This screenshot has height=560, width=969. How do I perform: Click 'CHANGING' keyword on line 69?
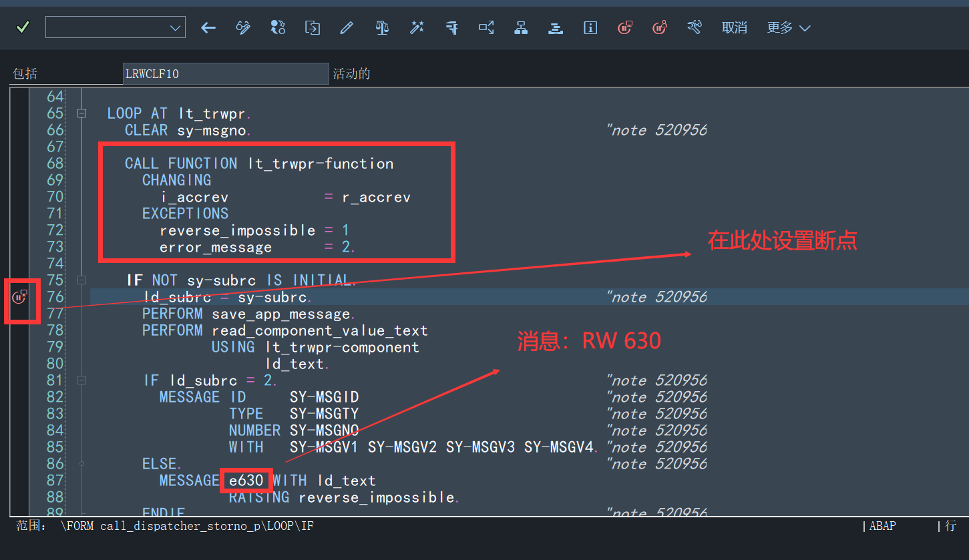click(176, 180)
